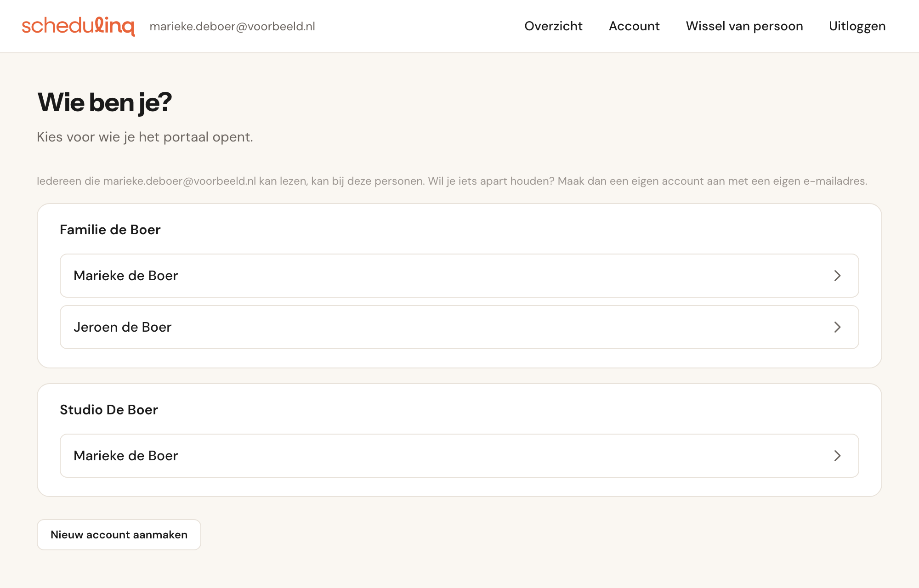The width and height of the screenshot is (919, 588).
Task: Click the text Kies voor wie je het portaal opent
Action: point(145,137)
